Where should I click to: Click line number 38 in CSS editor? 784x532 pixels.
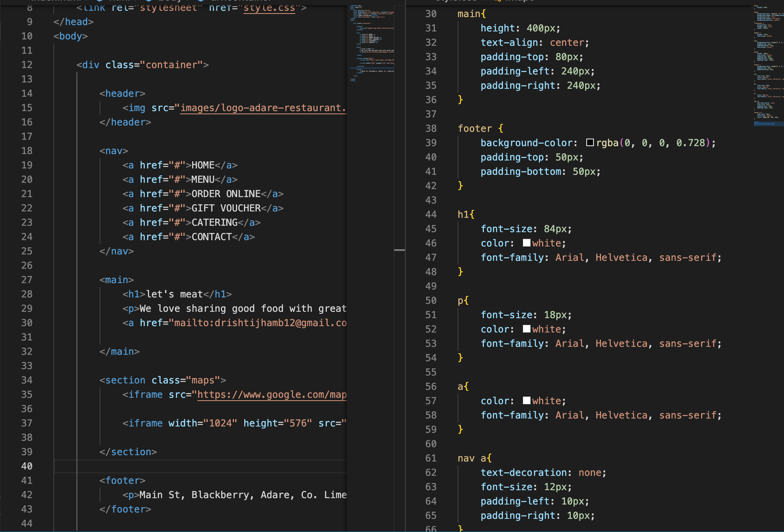click(431, 129)
